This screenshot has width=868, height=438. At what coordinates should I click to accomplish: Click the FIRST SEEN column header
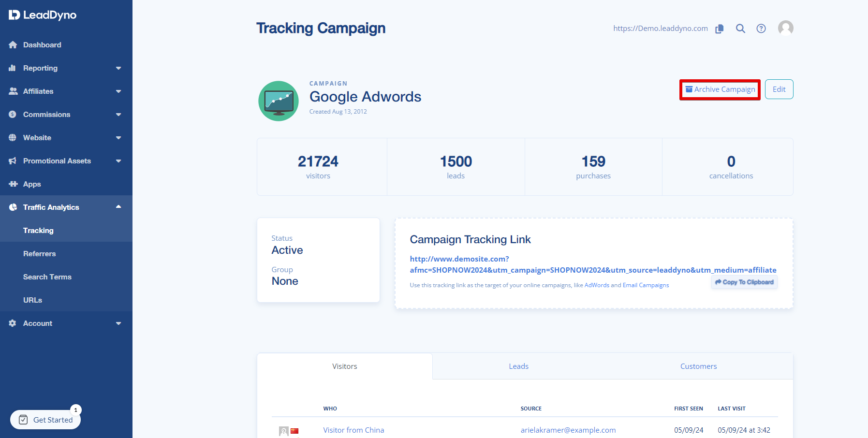pos(689,409)
